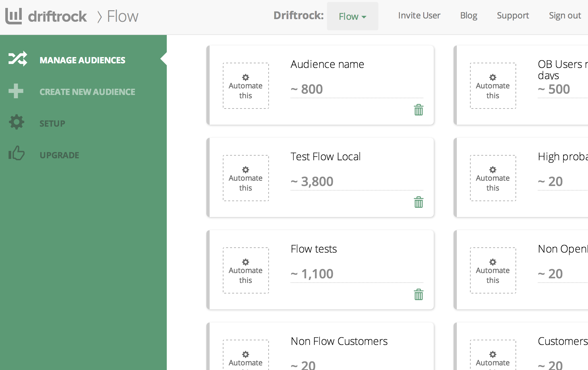Toggle automation for the Audience name audience
The height and width of the screenshot is (370, 588).
click(x=246, y=86)
